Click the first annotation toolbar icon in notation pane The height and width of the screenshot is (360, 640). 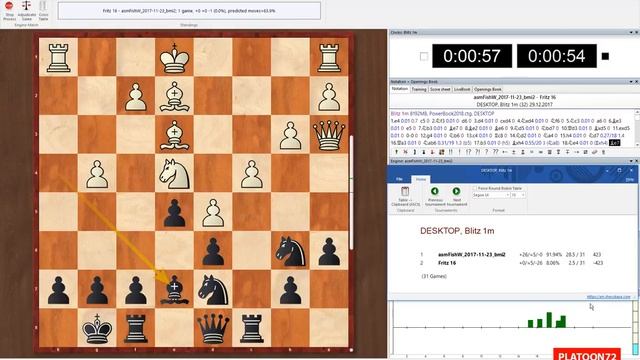396,152
